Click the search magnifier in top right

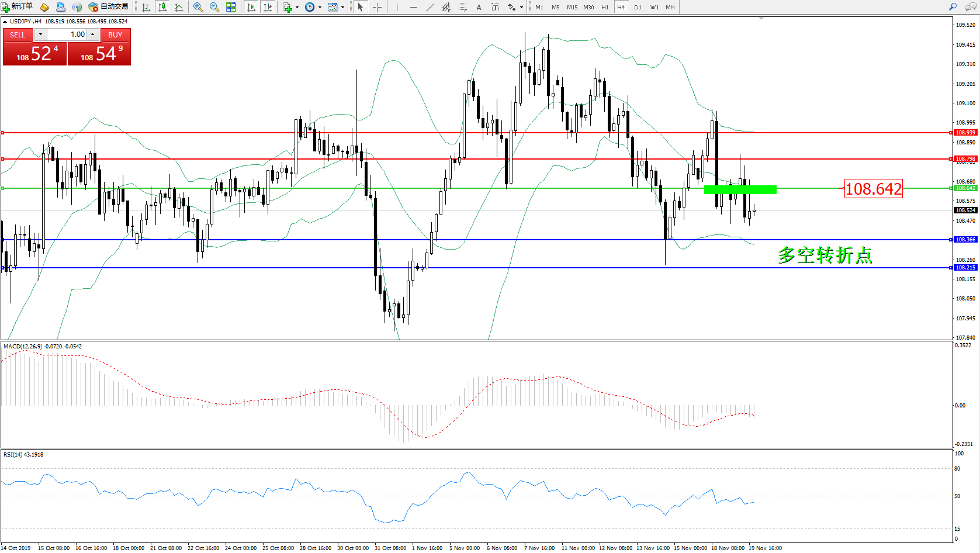pyautogui.click(x=953, y=7)
